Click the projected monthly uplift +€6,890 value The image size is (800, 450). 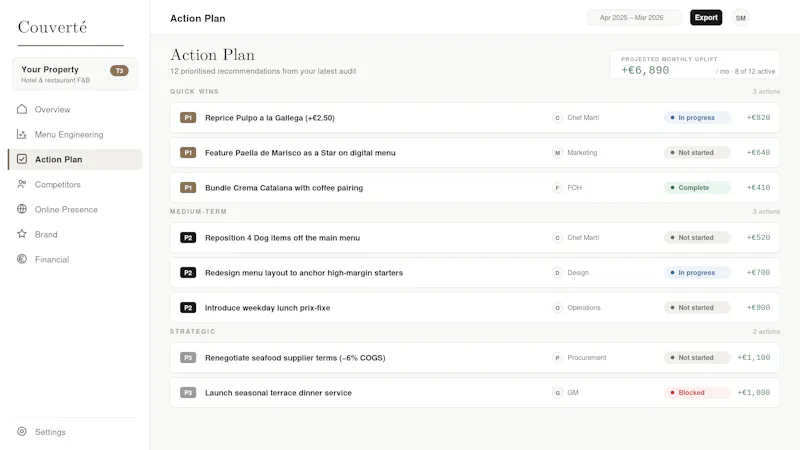pyautogui.click(x=645, y=70)
